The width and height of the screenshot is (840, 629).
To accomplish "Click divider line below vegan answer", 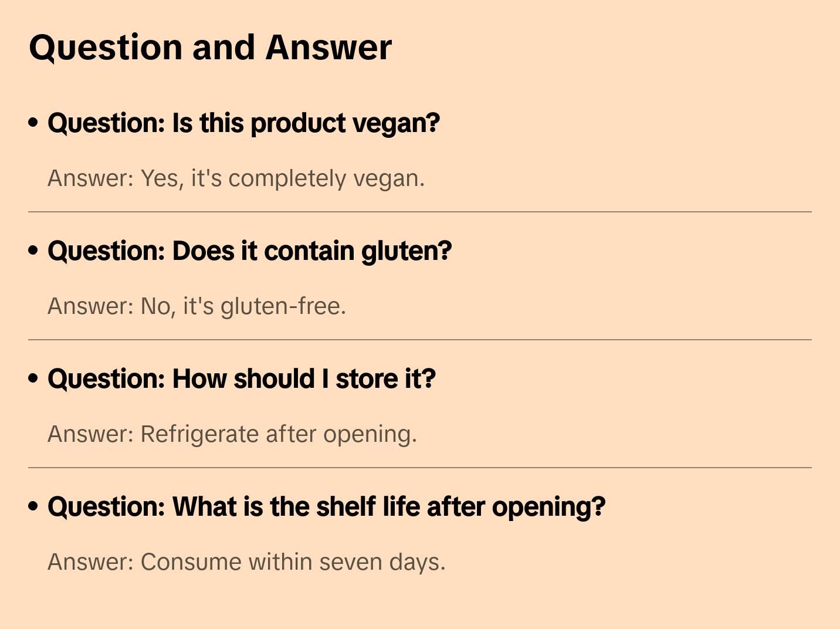I will (420, 212).
